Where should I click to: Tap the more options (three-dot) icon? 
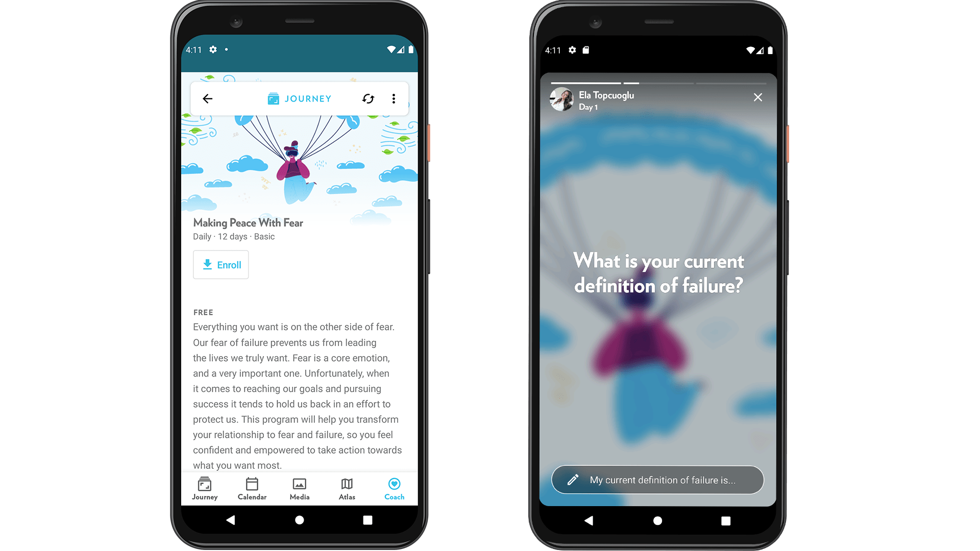click(x=394, y=99)
